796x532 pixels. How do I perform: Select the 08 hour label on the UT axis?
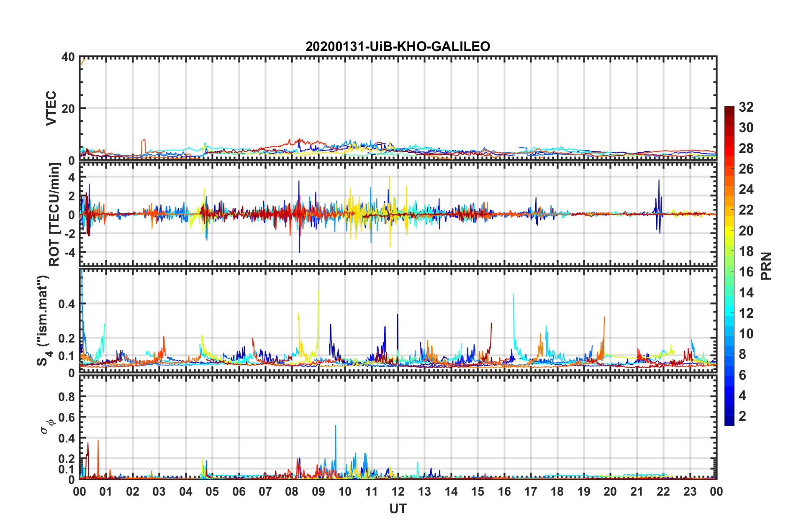pyautogui.click(x=292, y=491)
